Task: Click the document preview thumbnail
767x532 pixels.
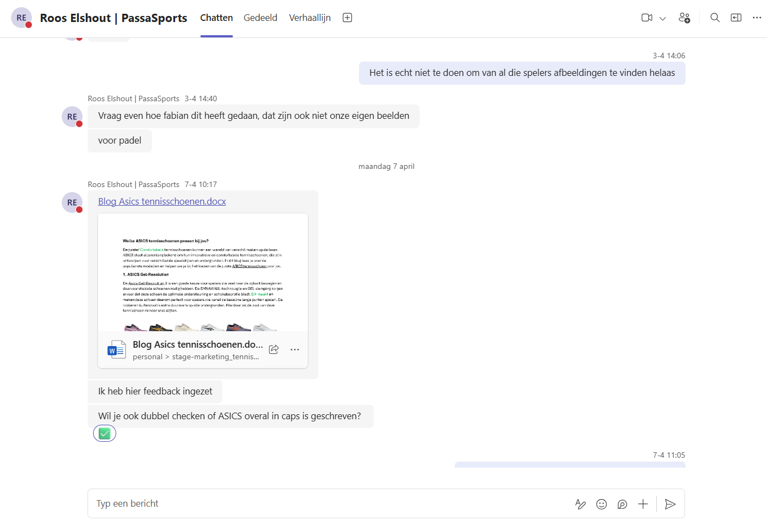Action: [x=203, y=273]
